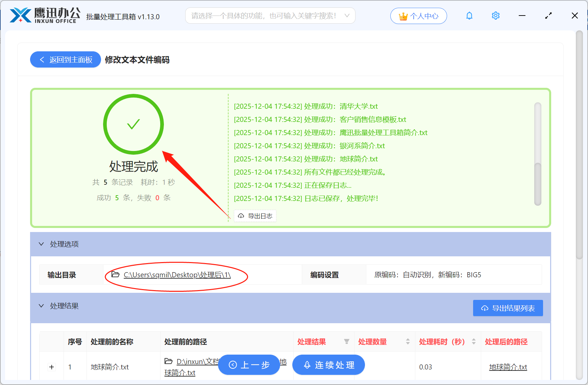Expand row 1 with the plus button

pyautogui.click(x=51, y=367)
